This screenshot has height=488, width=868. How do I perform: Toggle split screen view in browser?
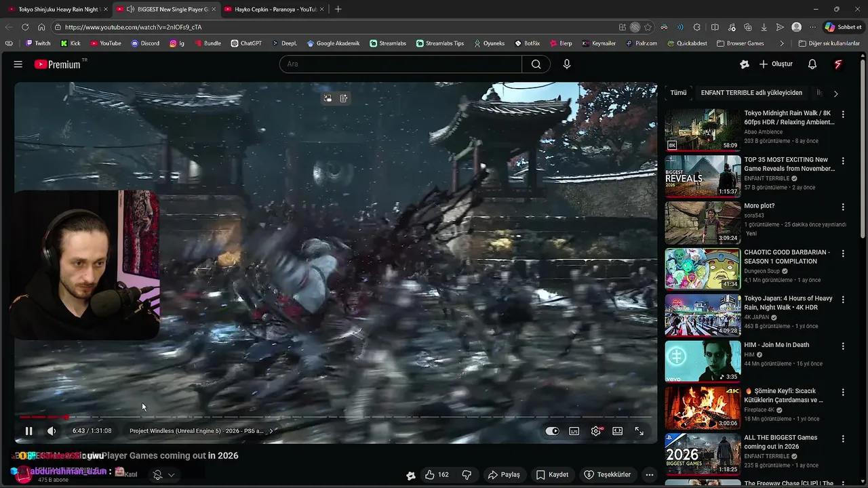(715, 27)
